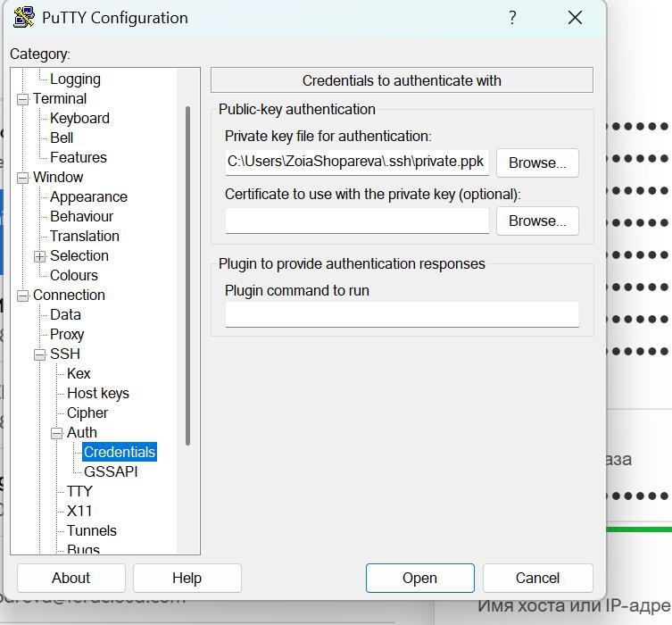This screenshot has width=672, height=625.
Task: Click the Help button
Action: click(x=187, y=578)
